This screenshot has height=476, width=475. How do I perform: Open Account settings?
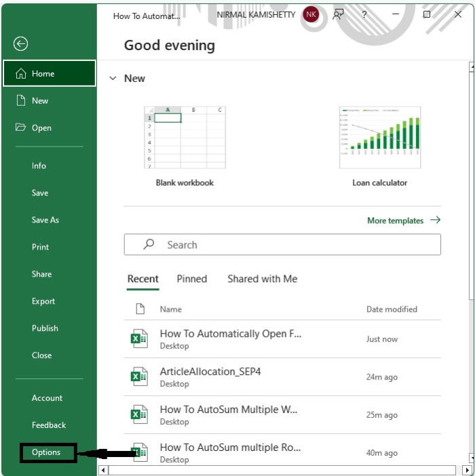(x=47, y=398)
